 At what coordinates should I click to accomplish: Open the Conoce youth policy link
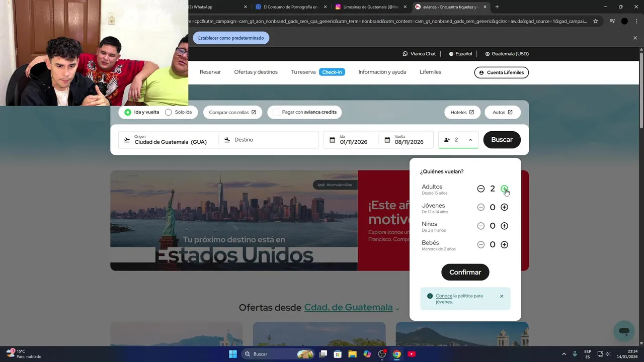pos(444,296)
